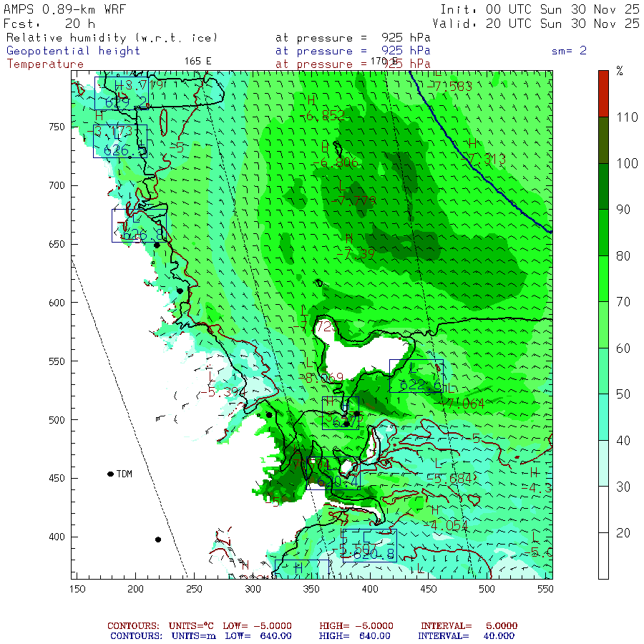Click the "350" x-axis tick label
The width and height of the screenshot is (644, 644).
311,589
